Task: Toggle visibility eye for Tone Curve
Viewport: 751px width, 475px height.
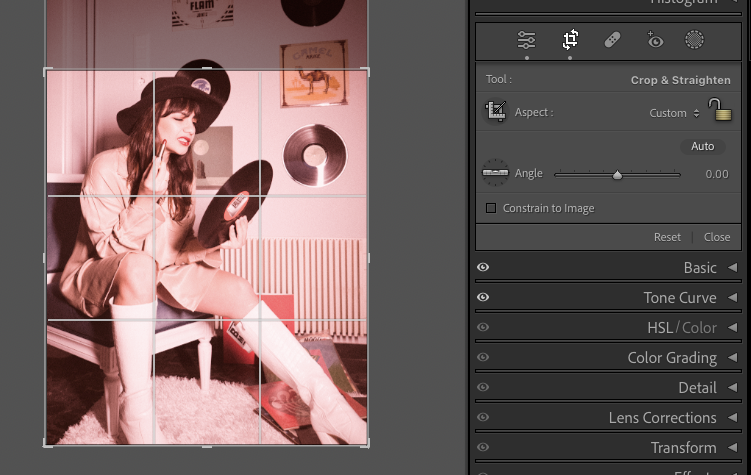Action: pyautogui.click(x=483, y=298)
